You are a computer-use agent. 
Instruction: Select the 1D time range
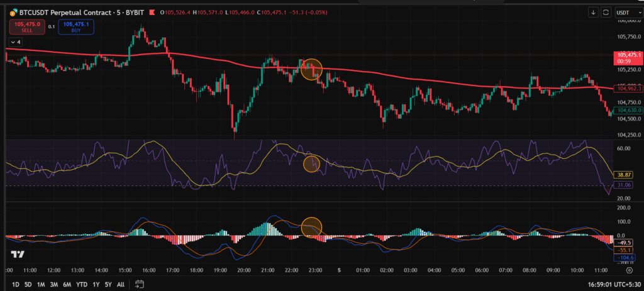point(16,285)
